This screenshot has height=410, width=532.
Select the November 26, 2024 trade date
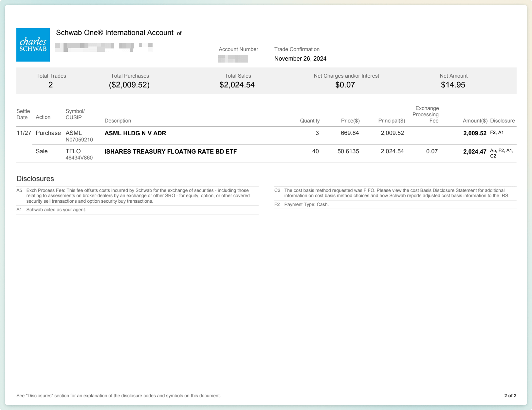300,59
